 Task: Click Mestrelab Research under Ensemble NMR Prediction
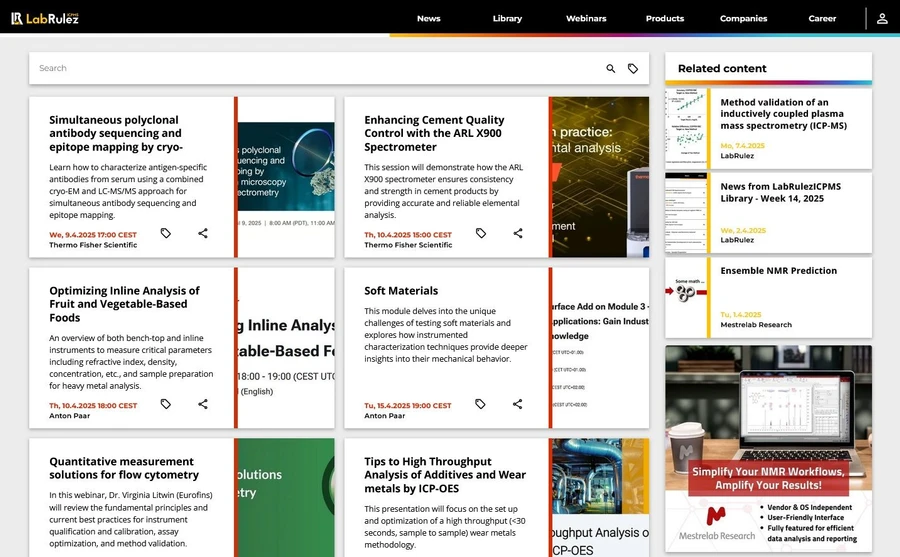756,325
